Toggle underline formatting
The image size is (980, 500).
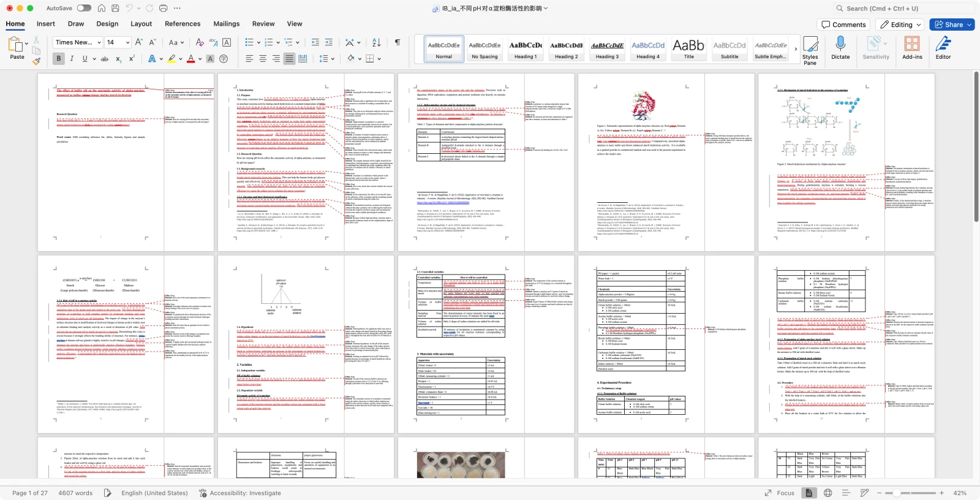pos(85,59)
